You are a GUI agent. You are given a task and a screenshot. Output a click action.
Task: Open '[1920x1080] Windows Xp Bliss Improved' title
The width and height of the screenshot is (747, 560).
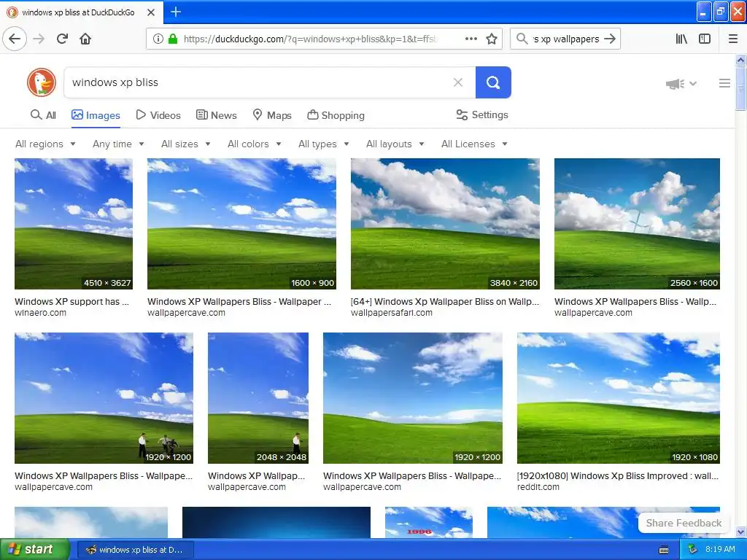(618, 475)
